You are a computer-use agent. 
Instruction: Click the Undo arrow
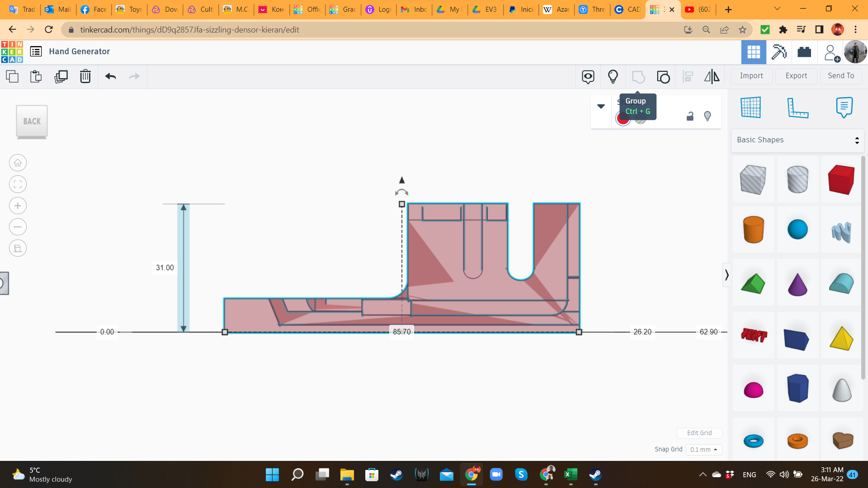click(x=110, y=76)
